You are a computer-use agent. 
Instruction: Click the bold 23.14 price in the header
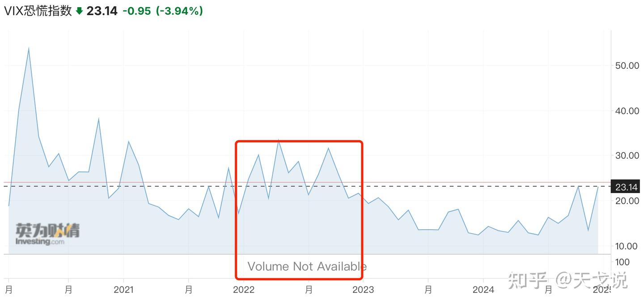point(102,11)
